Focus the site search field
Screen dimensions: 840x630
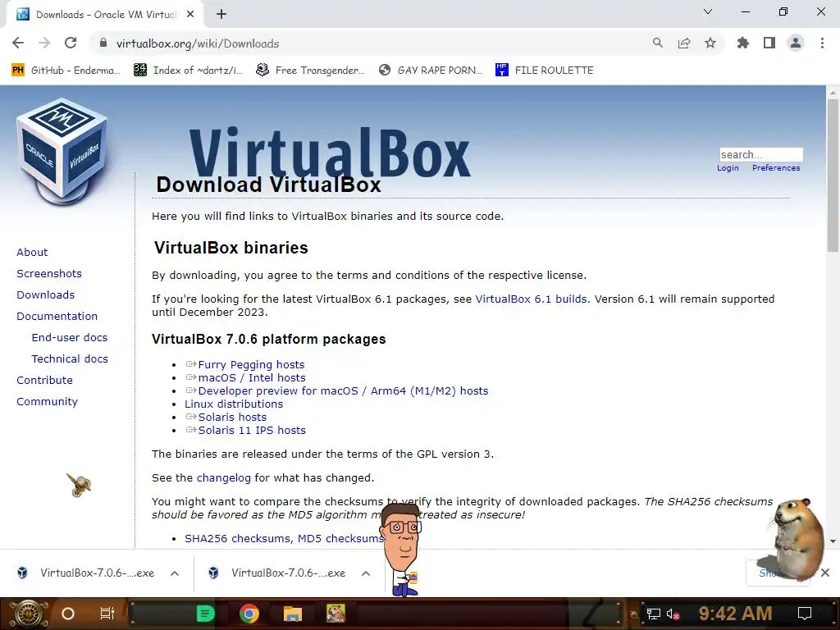pos(760,155)
